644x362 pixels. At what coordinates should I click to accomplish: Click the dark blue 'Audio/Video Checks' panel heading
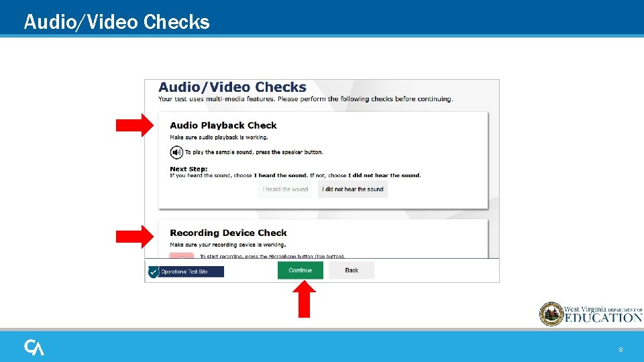[x=232, y=87]
